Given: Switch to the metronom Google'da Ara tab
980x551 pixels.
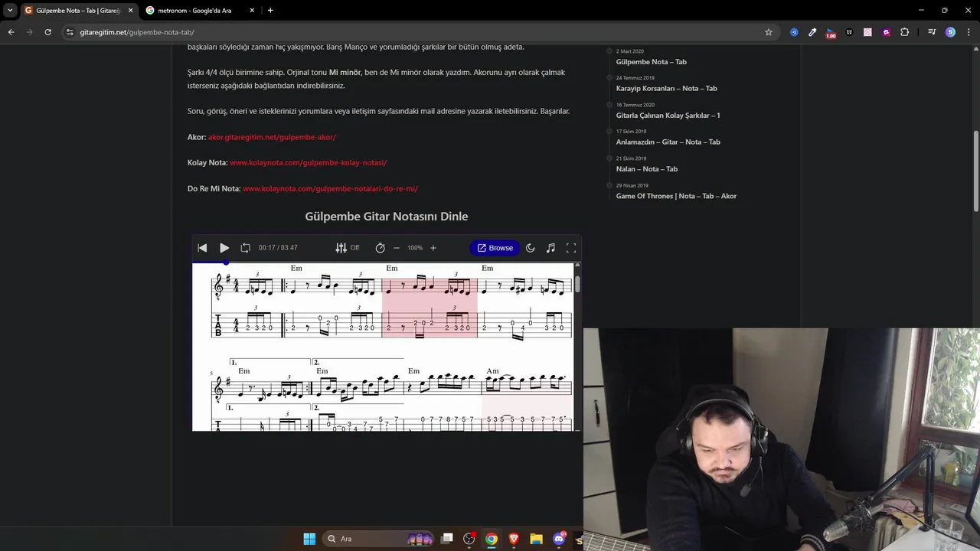Looking at the screenshot, I should [x=194, y=11].
